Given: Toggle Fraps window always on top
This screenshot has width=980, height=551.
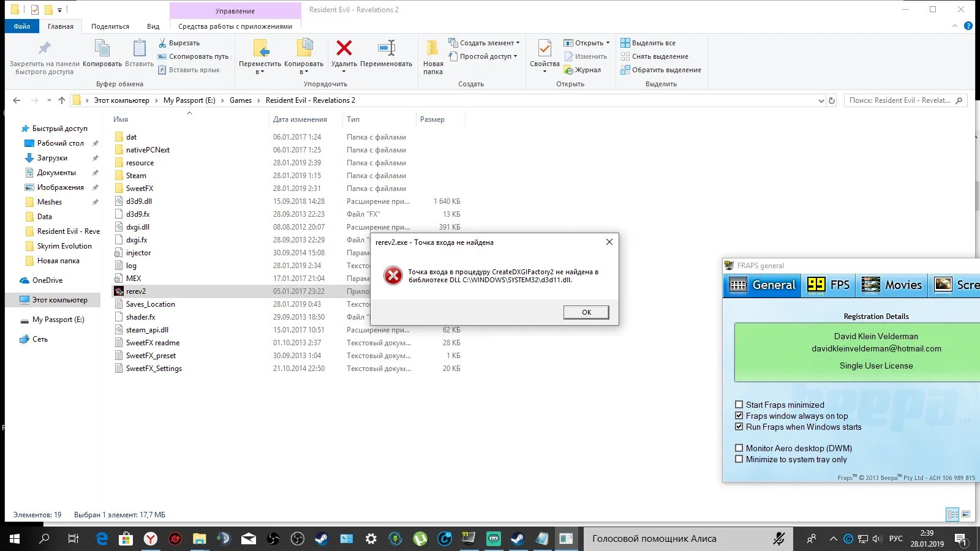Looking at the screenshot, I should (x=739, y=416).
